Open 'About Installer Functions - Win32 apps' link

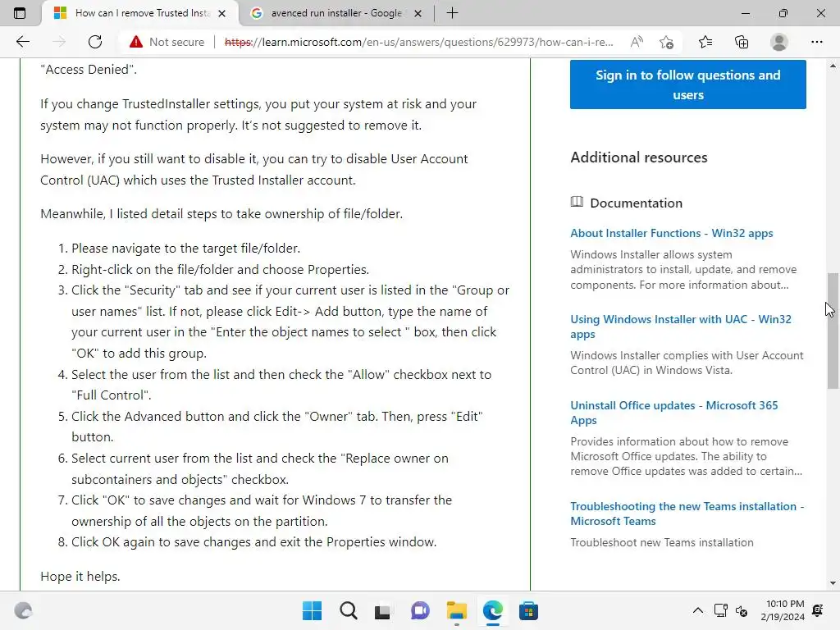[x=671, y=233]
